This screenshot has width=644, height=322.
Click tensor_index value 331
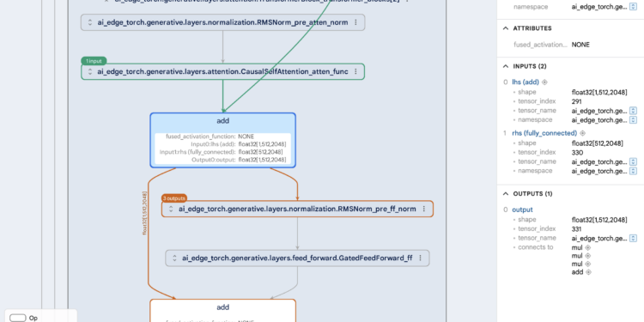[577, 228]
